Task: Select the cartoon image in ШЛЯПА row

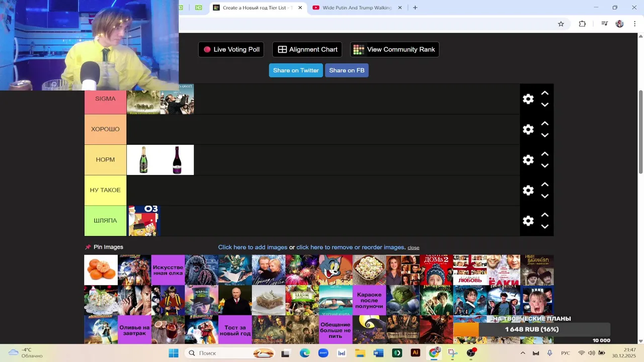Action: click(143, 221)
